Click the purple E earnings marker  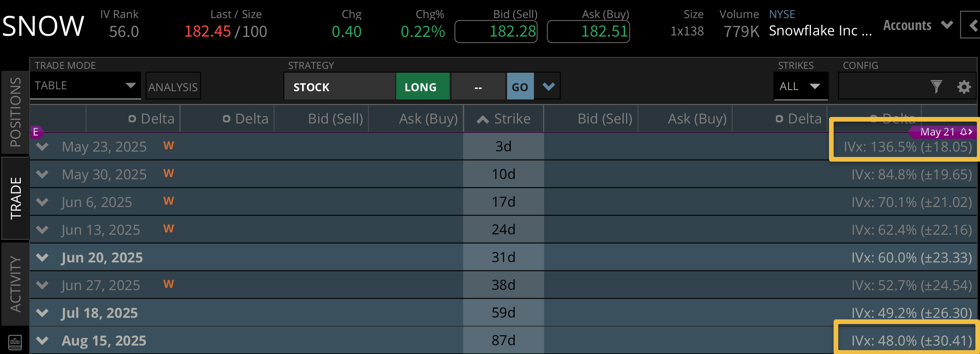coord(36,132)
